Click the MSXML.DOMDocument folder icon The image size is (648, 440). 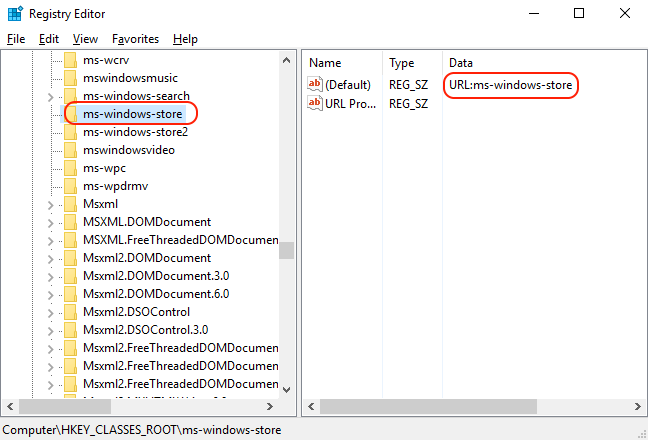[x=70, y=221]
